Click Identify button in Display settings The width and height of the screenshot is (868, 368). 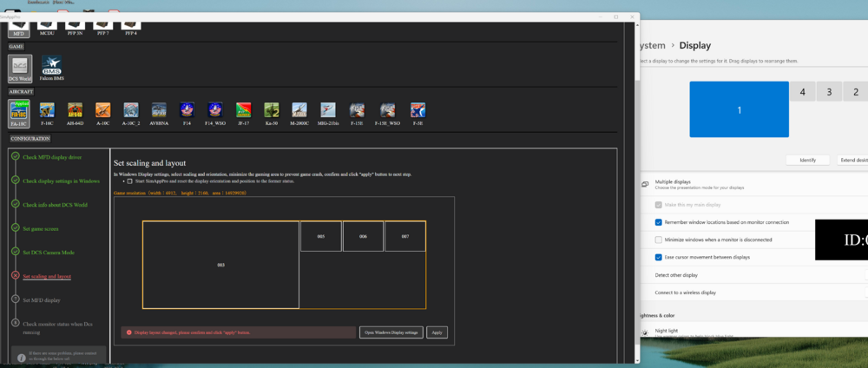pyautogui.click(x=807, y=160)
